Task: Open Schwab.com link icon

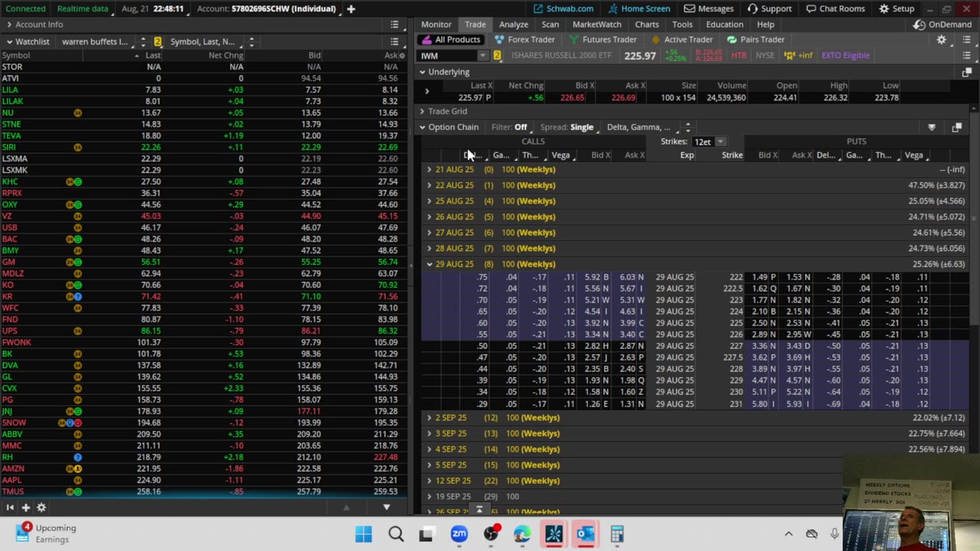Action: 539,8
